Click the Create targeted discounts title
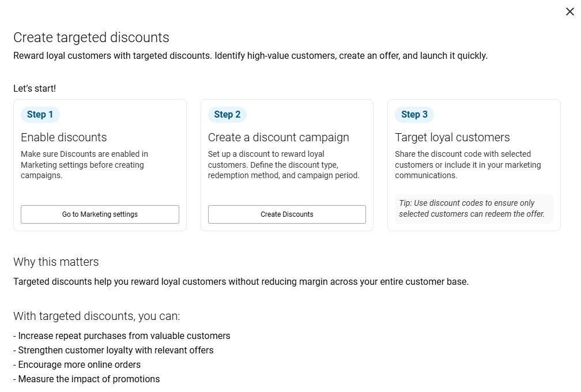This screenshot has height=392, width=581. coord(91,38)
